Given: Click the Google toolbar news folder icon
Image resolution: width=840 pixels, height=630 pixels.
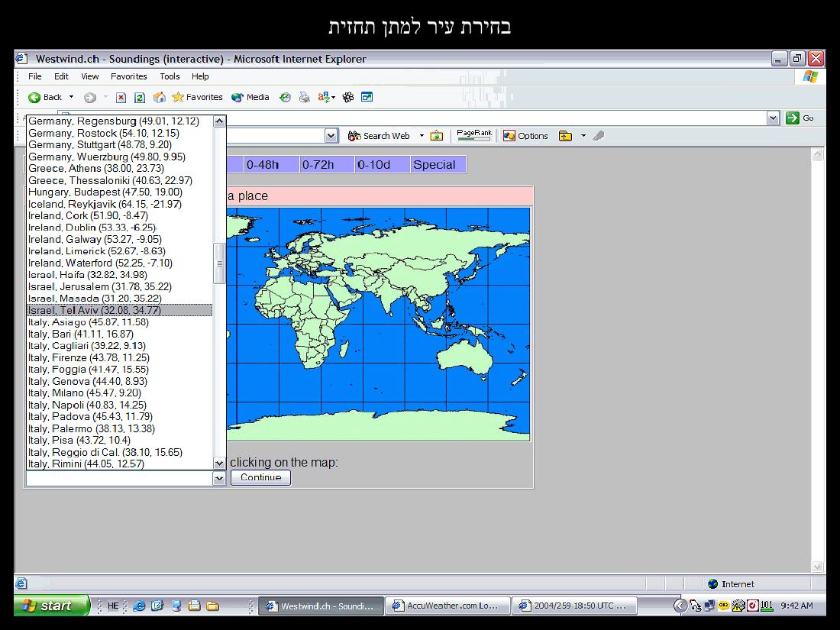Looking at the screenshot, I should pos(437,136).
